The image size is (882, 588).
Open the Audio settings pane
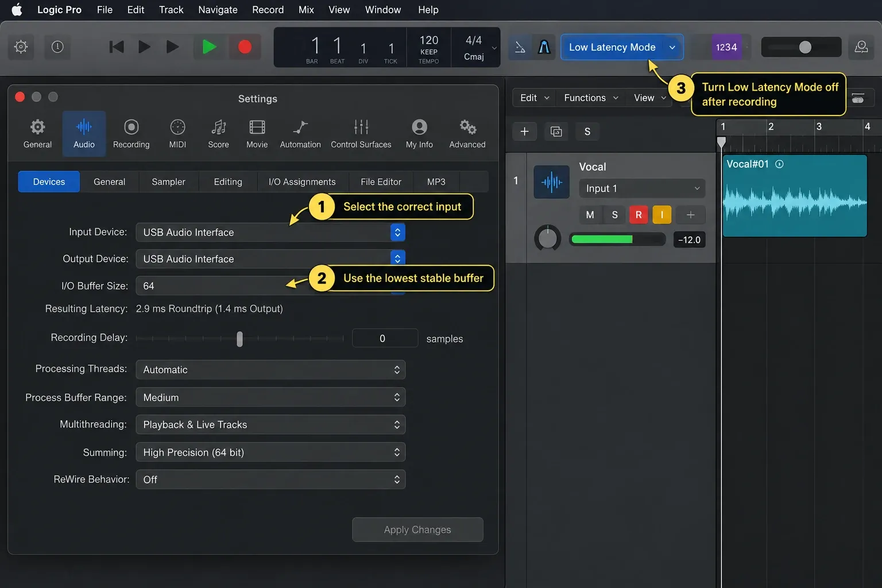coord(84,134)
